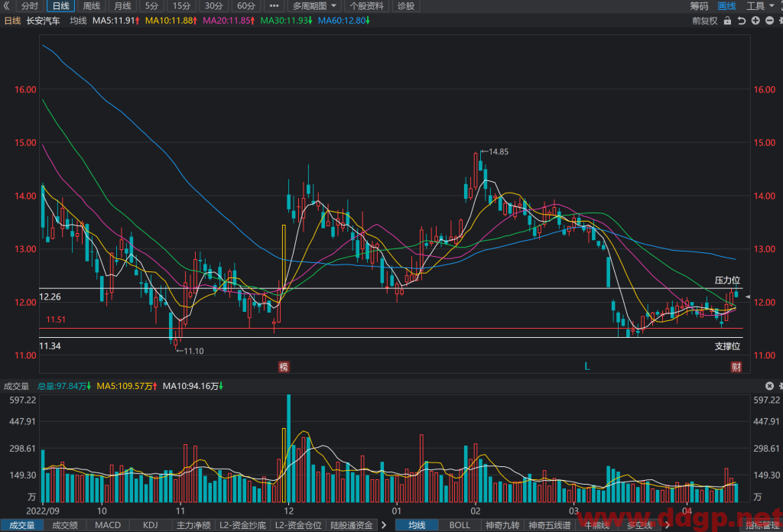Click the MA30:11.93 label
Viewport: 783px width, 532px height.
[x=286, y=21]
